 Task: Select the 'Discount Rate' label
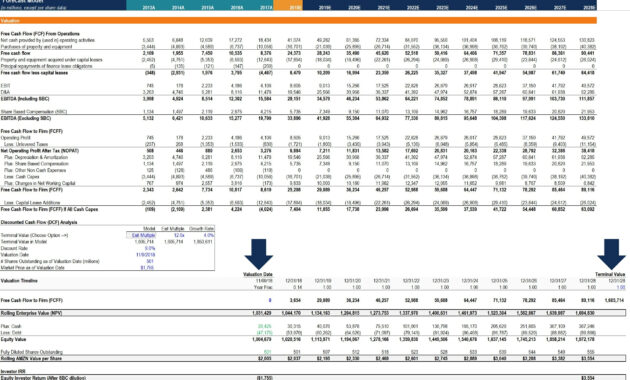(14, 248)
